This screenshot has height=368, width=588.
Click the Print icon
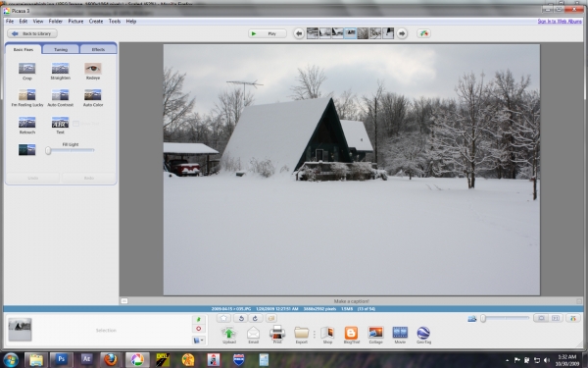pos(277,333)
